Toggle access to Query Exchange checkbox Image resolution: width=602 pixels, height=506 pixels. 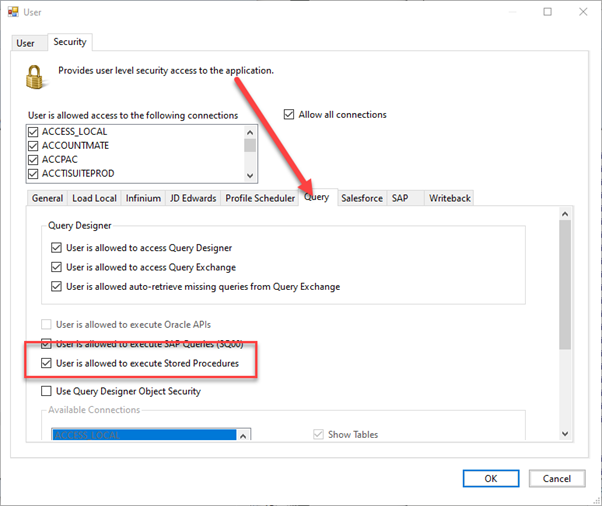tap(56, 267)
